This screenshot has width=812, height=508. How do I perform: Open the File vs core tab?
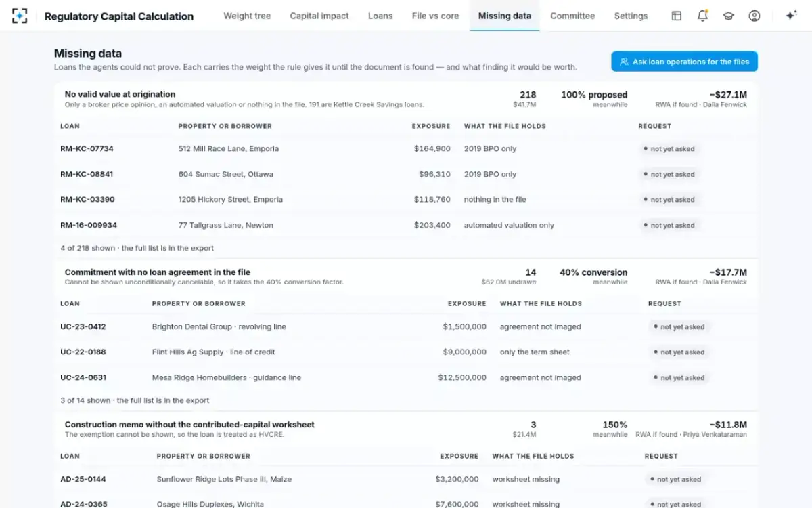[436, 16]
